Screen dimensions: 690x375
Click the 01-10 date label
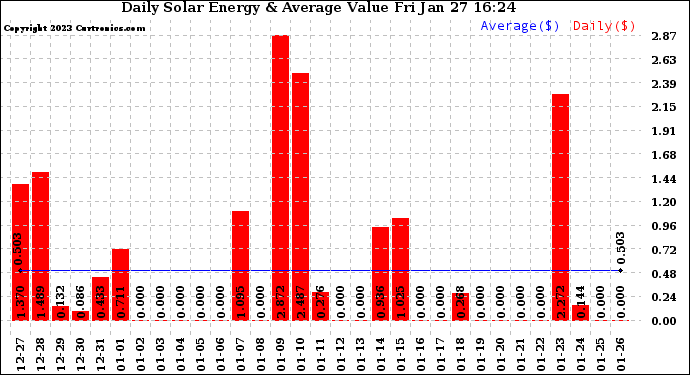(x=301, y=355)
